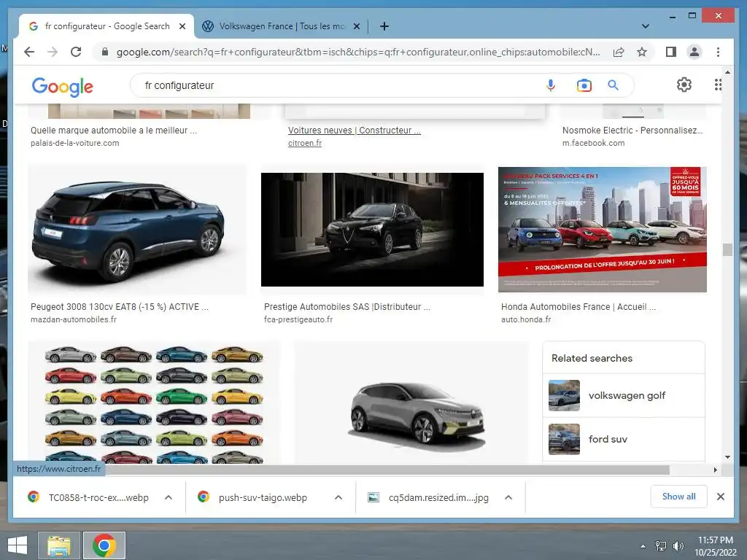
Task: Click the m.facebook.com source text
Action: pos(593,143)
